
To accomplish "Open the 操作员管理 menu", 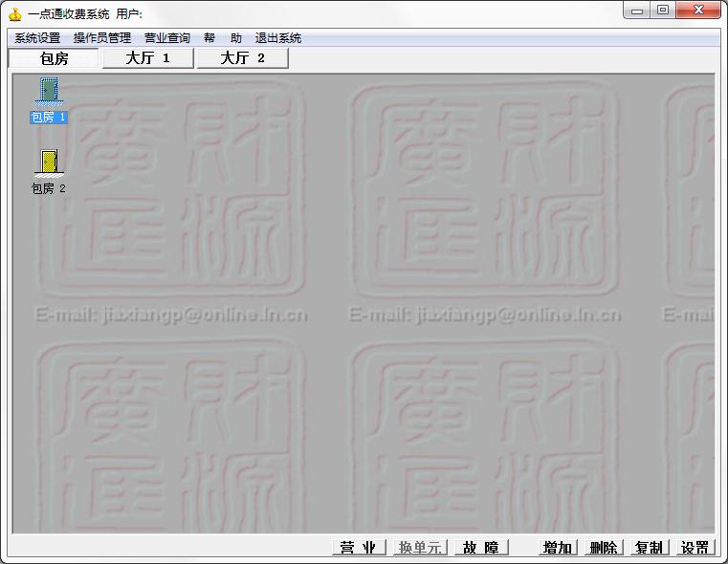I will point(102,38).
